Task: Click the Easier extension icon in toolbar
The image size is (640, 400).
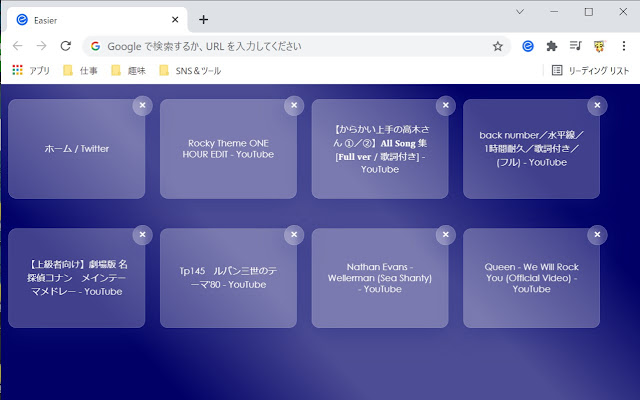Action: 528,46
